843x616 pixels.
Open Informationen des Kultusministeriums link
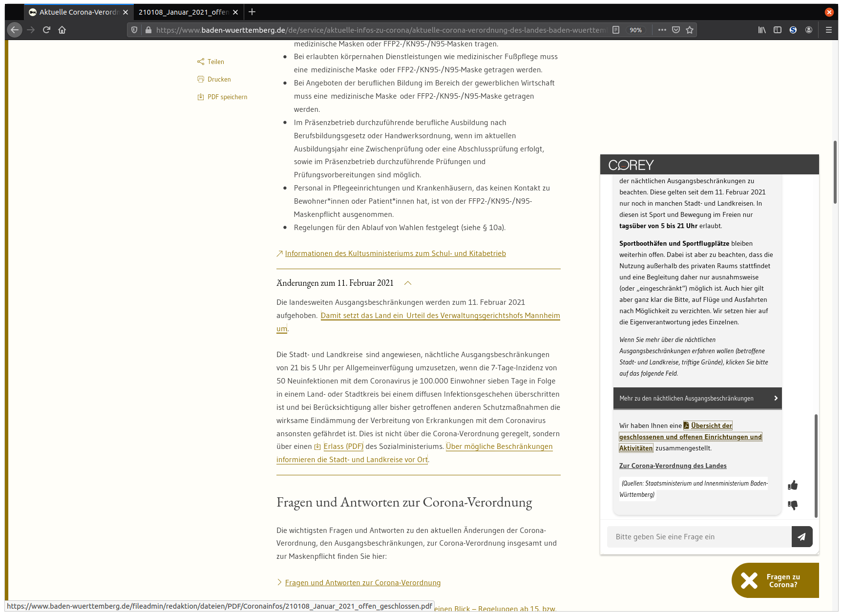click(x=395, y=254)
